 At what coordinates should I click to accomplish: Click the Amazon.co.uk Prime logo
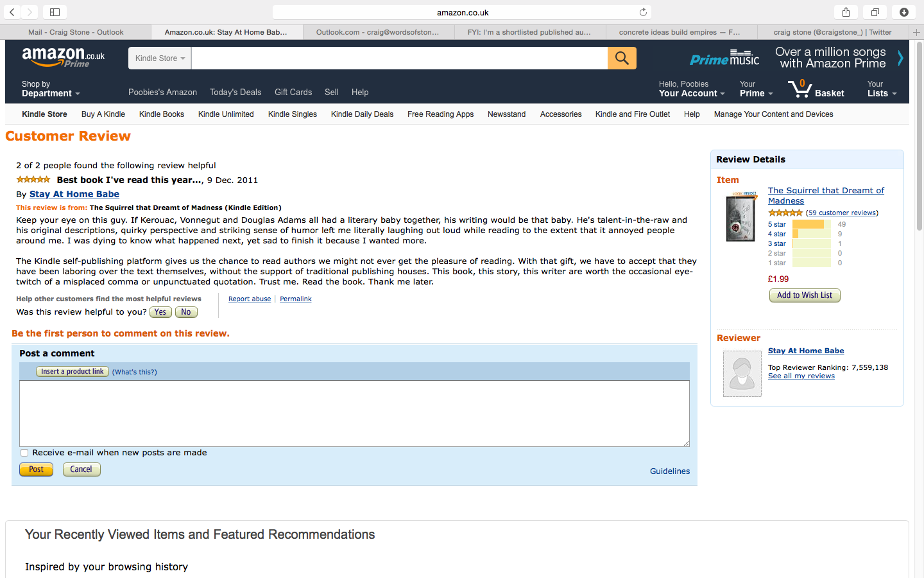[64, 57]
